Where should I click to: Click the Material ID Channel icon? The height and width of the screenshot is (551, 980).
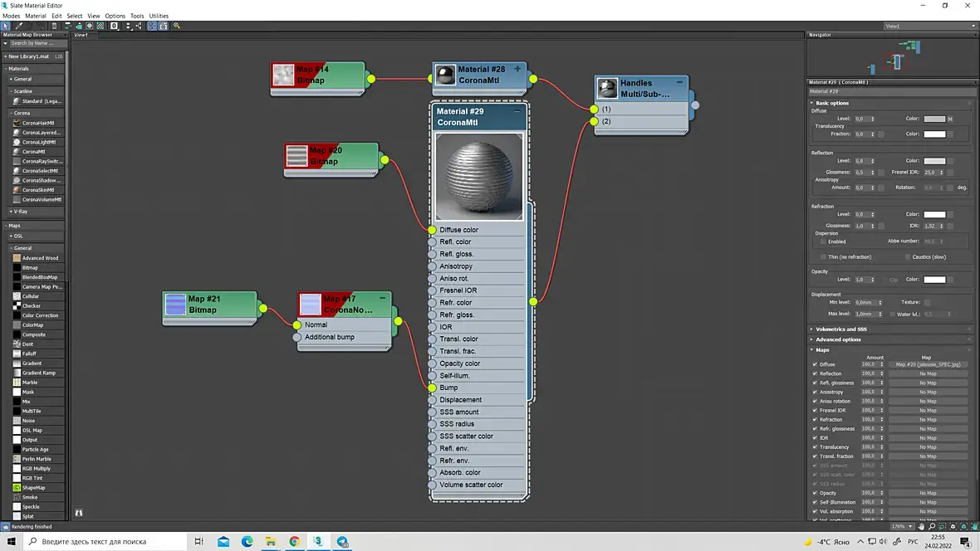point(114,27)
